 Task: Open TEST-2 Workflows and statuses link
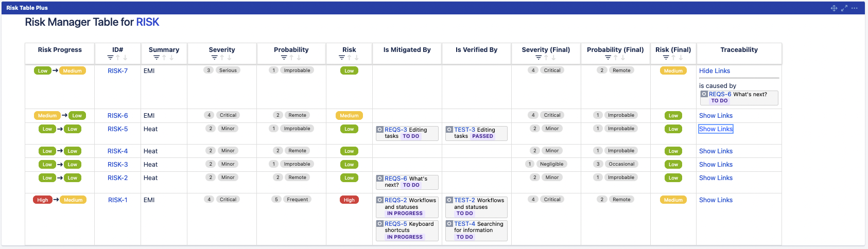coord(464,200)
